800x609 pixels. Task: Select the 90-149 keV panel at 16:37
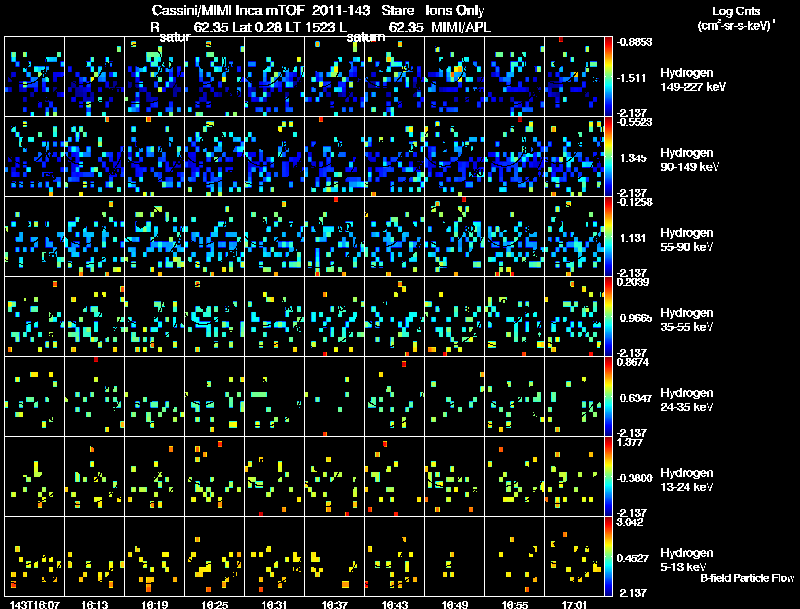(x=334, y=157)
